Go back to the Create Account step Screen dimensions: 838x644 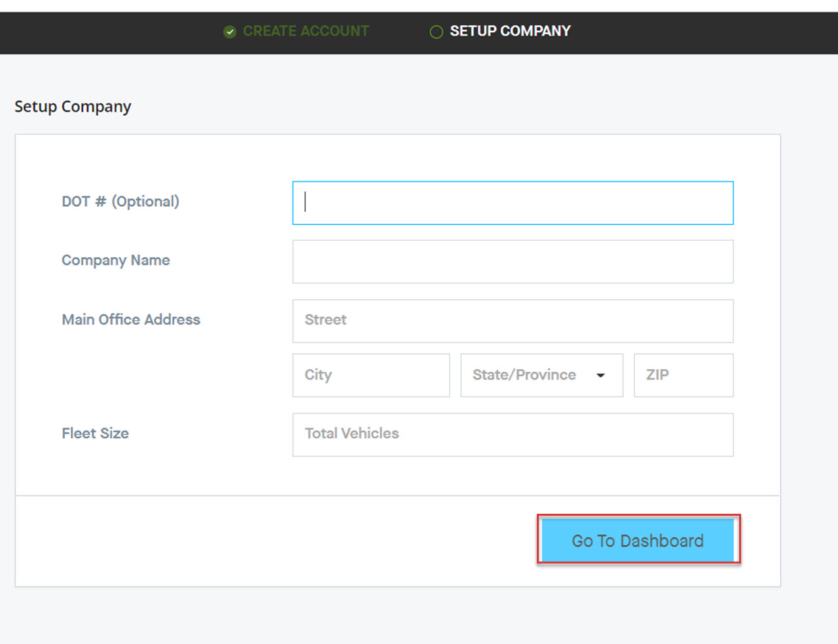pyautogui.click(x=306, y=31)
